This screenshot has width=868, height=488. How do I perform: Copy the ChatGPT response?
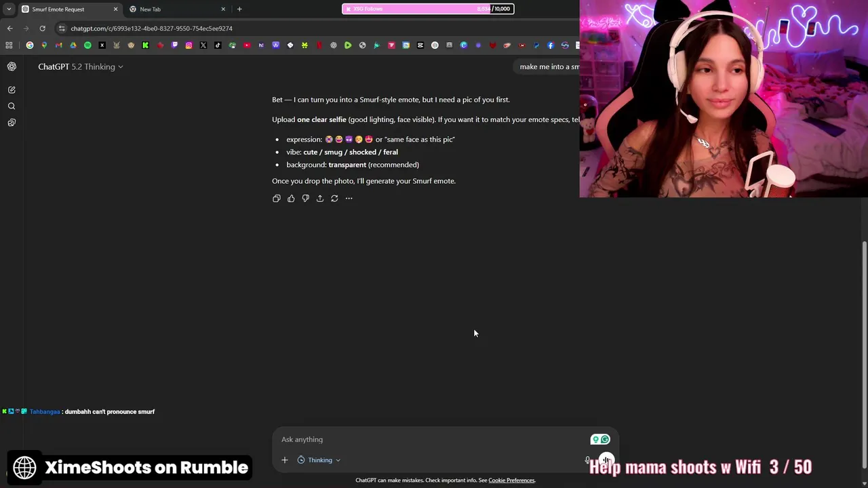point(277,199)
